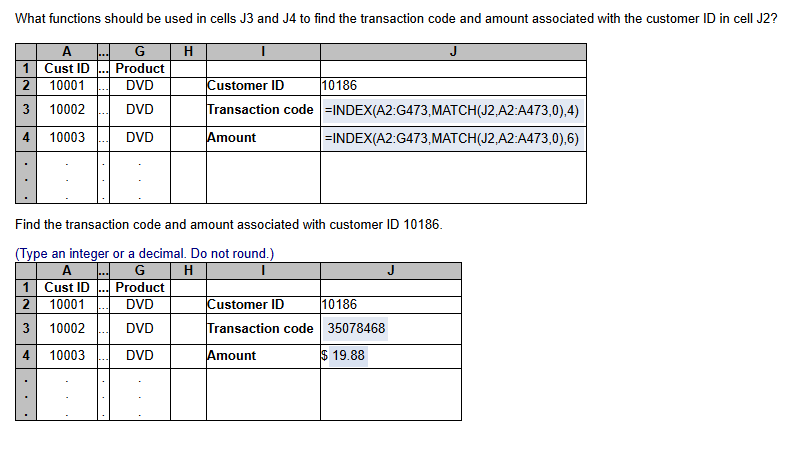Select row 2 header in the bottom table
Viewport: 809px width, 455px height.
point(26,305)
